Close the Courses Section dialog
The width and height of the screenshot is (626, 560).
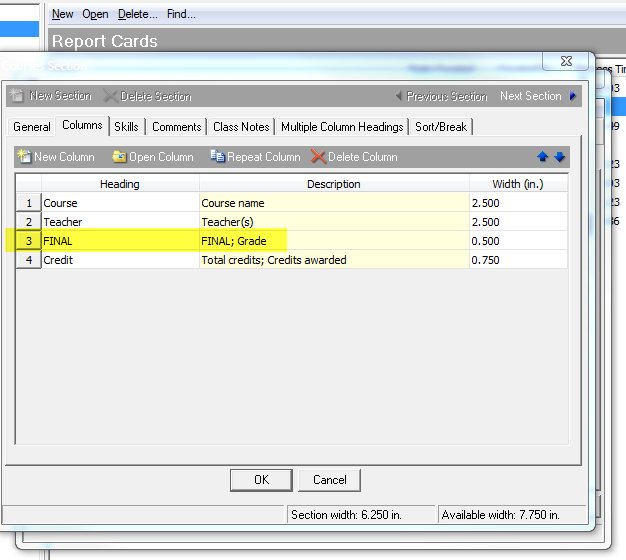[x=566, y=61]
